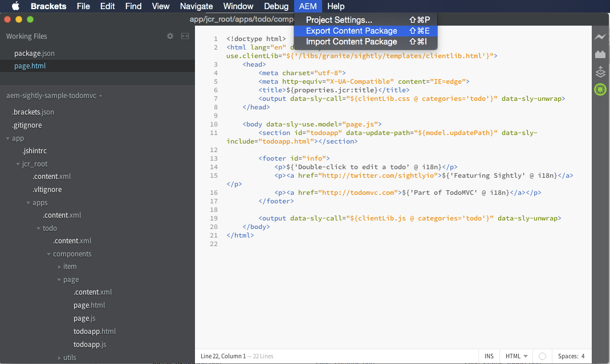
Task: Open the Apple menu
Action: click(15, 6)
